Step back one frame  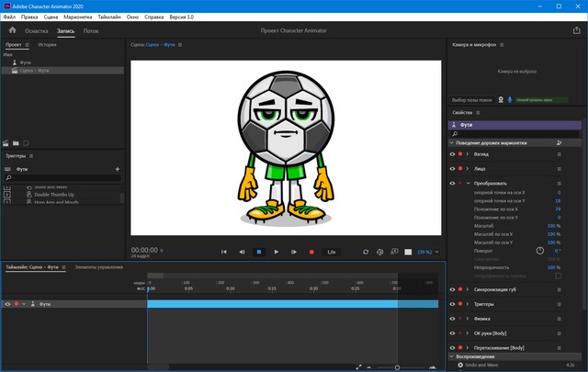click(242, 252)
